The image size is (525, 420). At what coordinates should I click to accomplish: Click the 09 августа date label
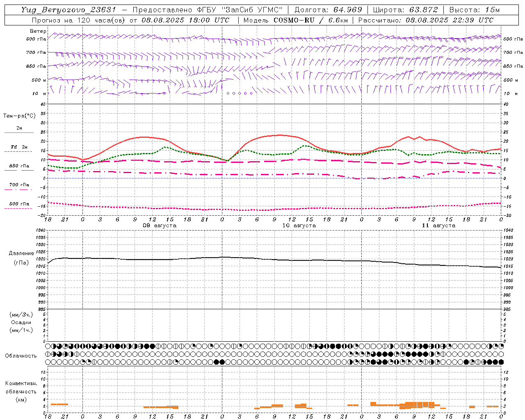point(160,226)
